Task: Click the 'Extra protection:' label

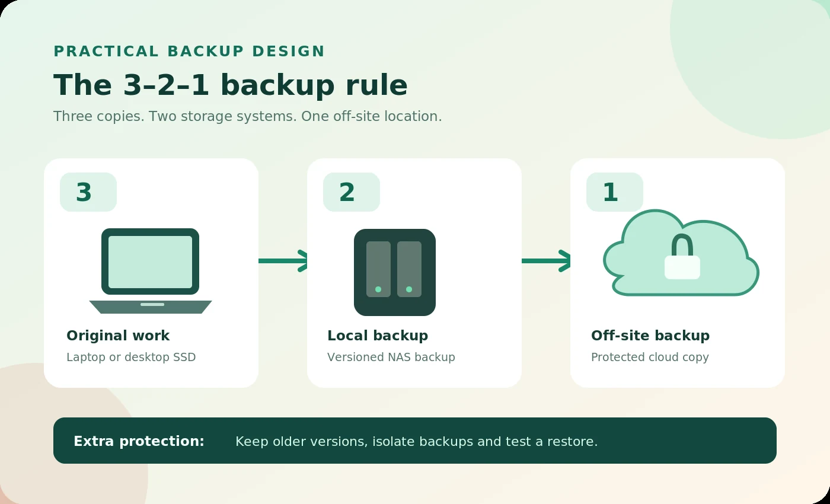Action: 139,441
